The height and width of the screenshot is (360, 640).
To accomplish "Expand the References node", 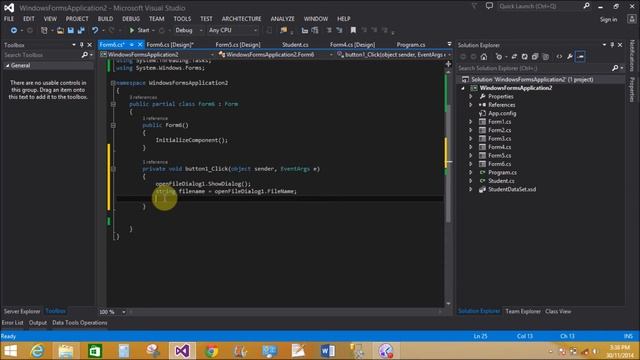I will coord(471,105).
